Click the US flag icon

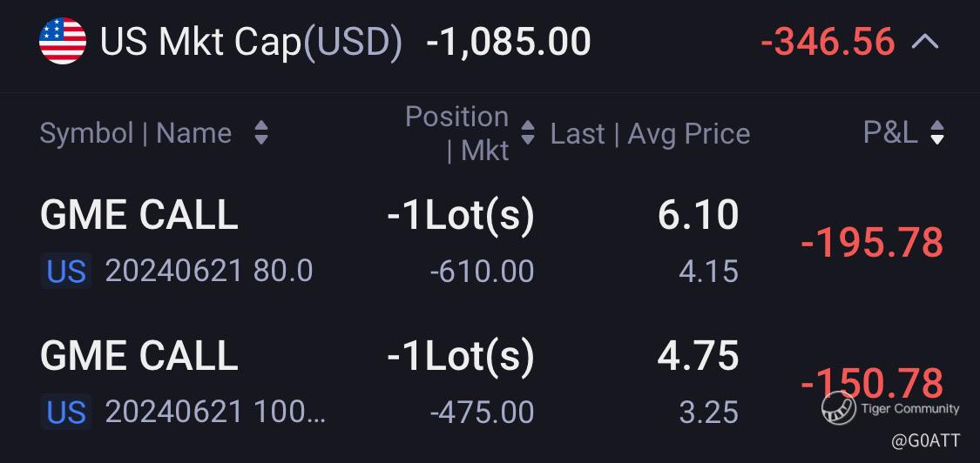(x=63, y=41)
